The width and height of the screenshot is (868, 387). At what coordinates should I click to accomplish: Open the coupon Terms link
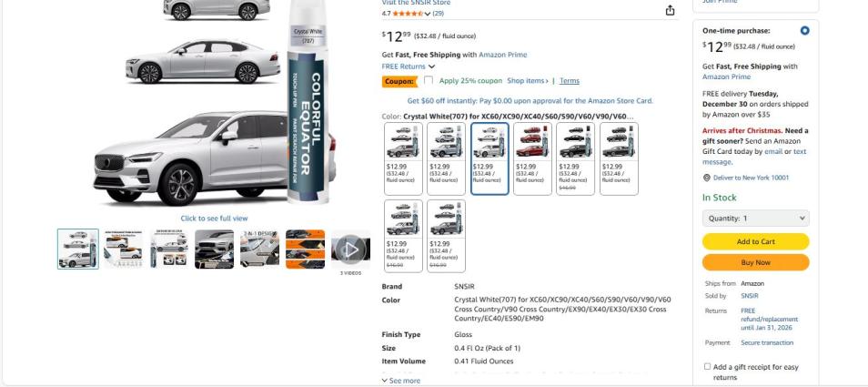click(x=569, y=81)
